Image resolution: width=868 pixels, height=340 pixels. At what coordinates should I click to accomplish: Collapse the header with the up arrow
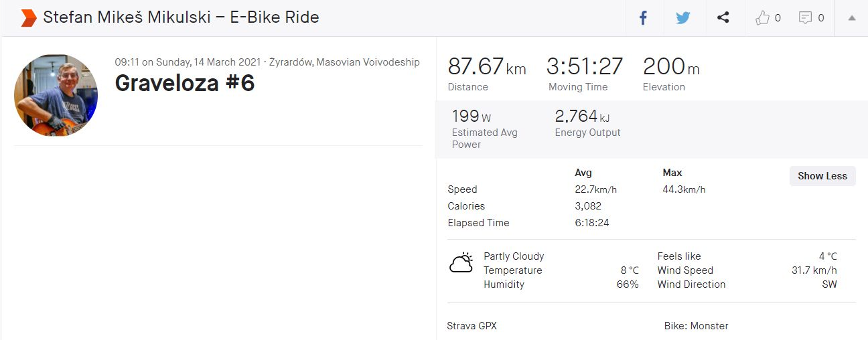click(x=852, y=18)
